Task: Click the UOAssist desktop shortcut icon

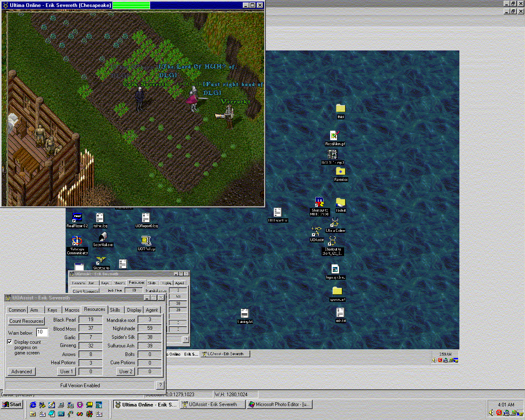Action: coord(316,232)
